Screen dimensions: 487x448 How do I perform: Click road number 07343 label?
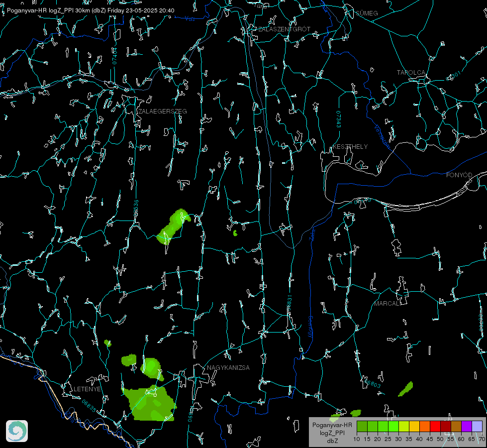338,119
